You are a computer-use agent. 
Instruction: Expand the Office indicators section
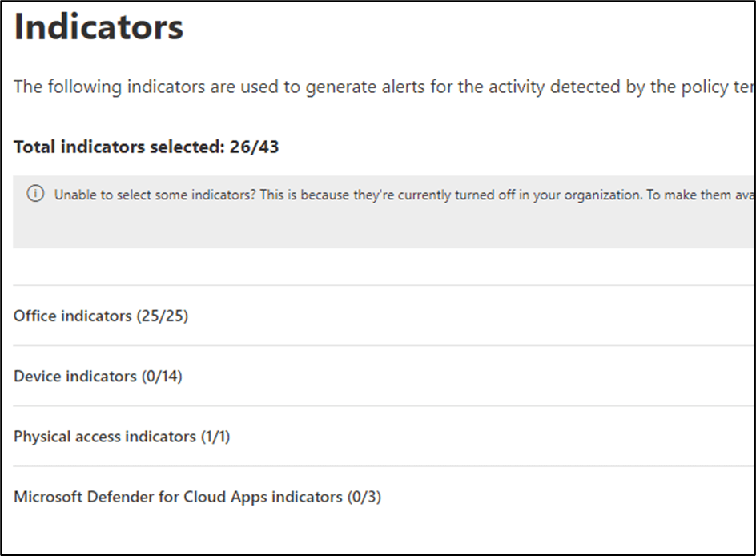pyautogui.click(x=72, y=316)
